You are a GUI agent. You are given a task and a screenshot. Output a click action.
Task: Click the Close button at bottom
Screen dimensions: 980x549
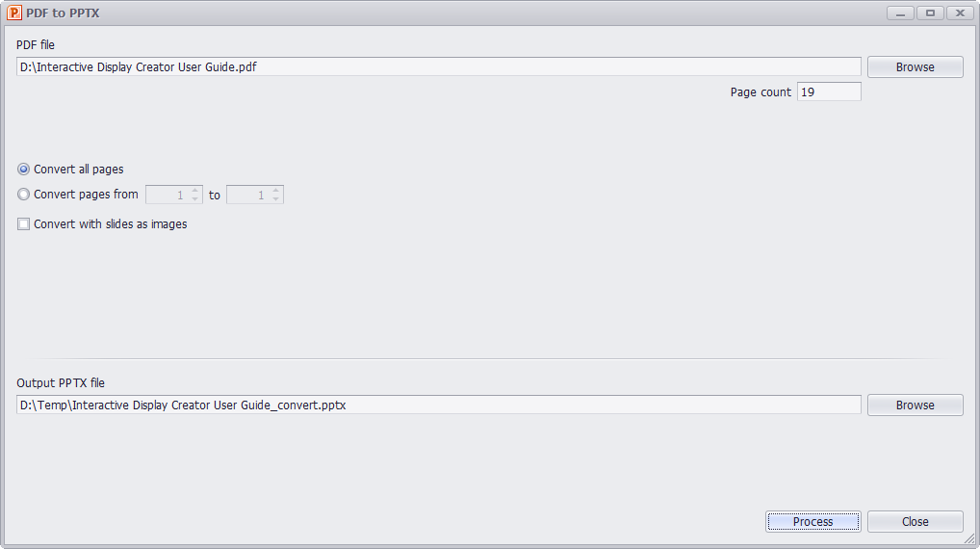[x=915, y=521]
